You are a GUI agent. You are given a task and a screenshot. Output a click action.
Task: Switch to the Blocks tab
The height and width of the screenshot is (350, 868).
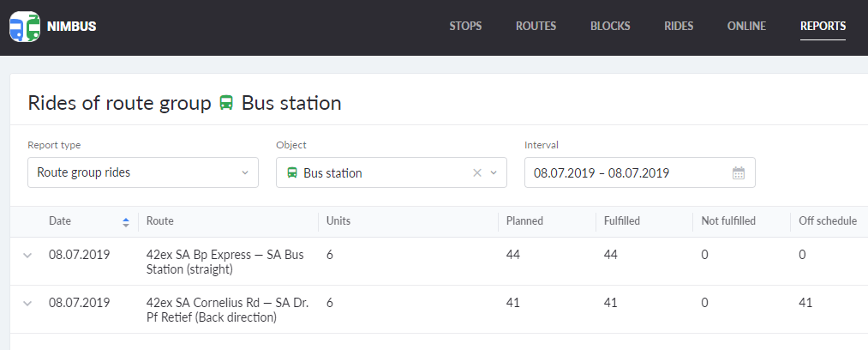(610, 26)
